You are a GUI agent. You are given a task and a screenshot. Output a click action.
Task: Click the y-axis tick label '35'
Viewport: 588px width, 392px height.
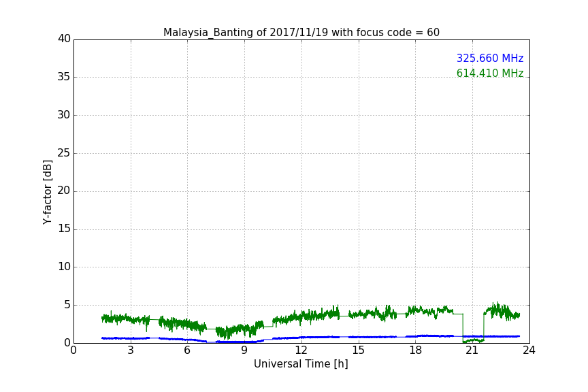(x=64, y=77)
